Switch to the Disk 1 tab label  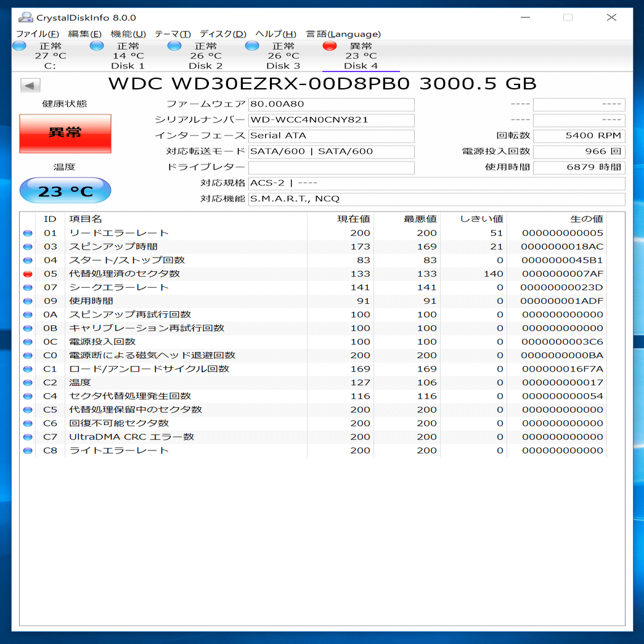pos(128,66)
